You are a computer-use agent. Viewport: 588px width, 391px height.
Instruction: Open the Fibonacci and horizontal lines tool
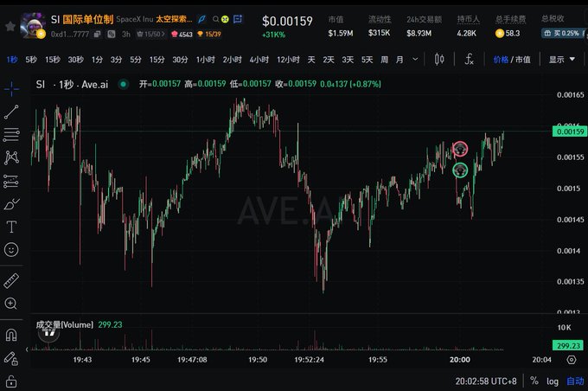point(11,135)
